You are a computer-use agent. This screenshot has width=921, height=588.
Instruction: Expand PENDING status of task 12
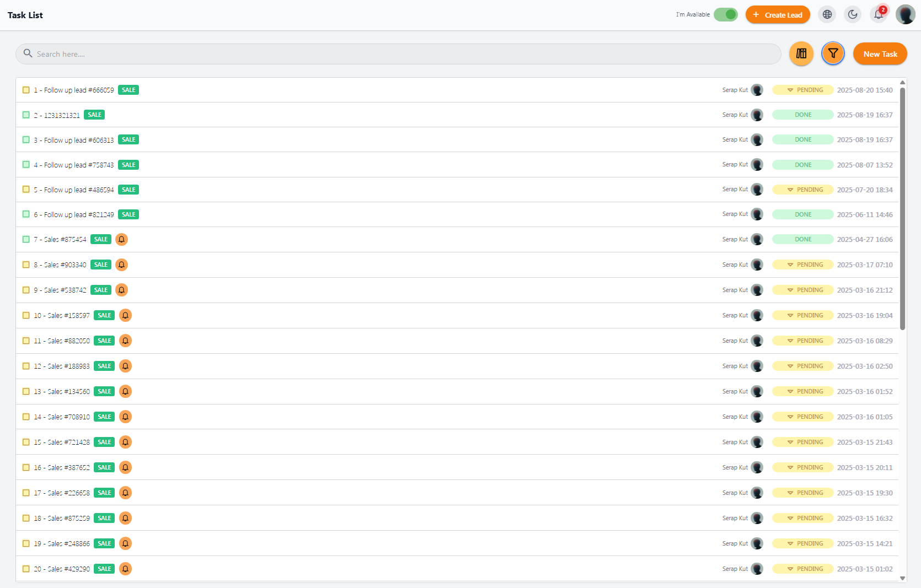pos(803,366)
